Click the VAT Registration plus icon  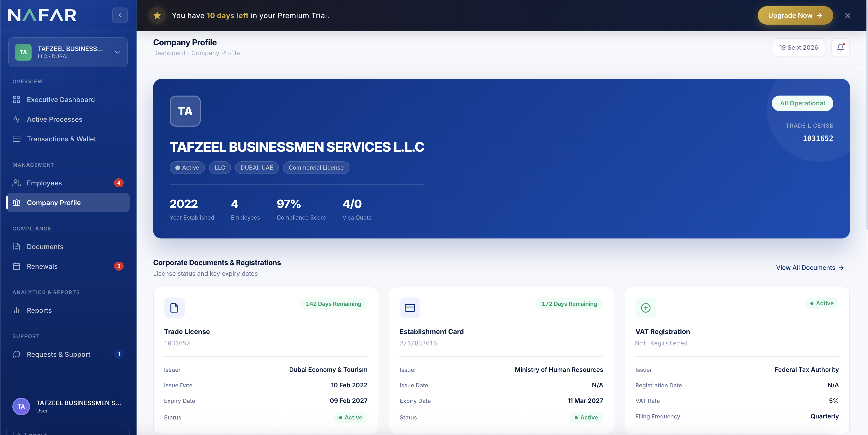646,308
